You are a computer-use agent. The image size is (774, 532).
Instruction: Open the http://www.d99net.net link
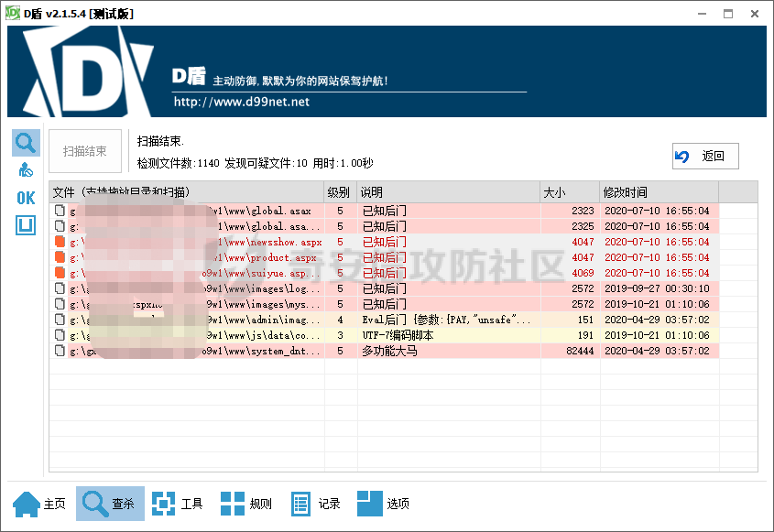pyautogui.click(x=242, y=102)
